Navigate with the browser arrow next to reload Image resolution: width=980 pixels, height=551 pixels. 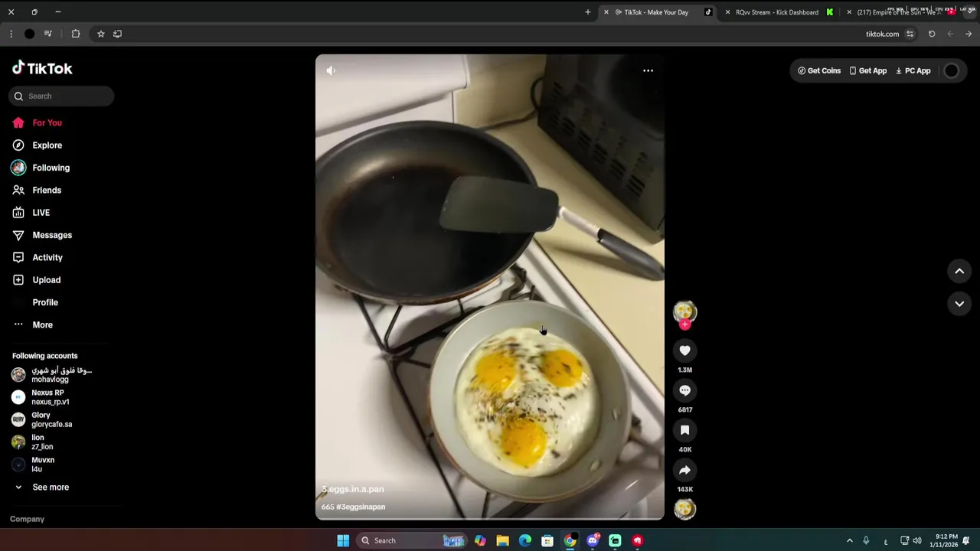pos(950,34)
